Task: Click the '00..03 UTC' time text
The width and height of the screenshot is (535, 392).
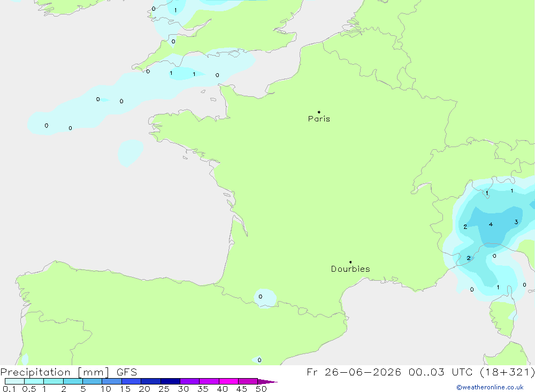Action: 440,372
